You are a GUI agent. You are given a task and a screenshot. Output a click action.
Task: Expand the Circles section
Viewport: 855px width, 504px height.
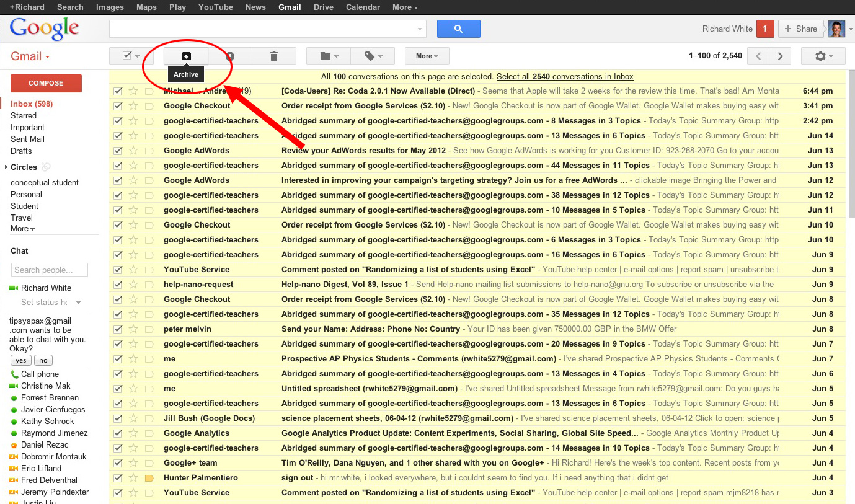click(6, 167)
